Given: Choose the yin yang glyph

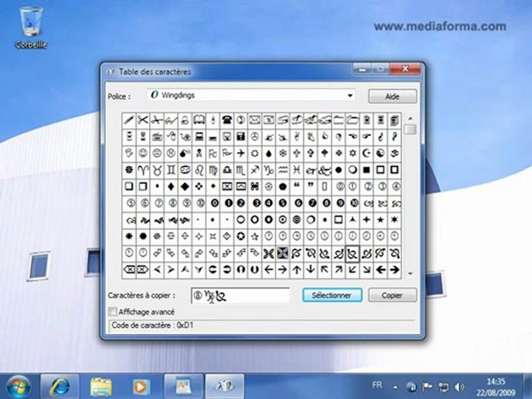Looking at the screenshot, I should click(x=381, y=154).
